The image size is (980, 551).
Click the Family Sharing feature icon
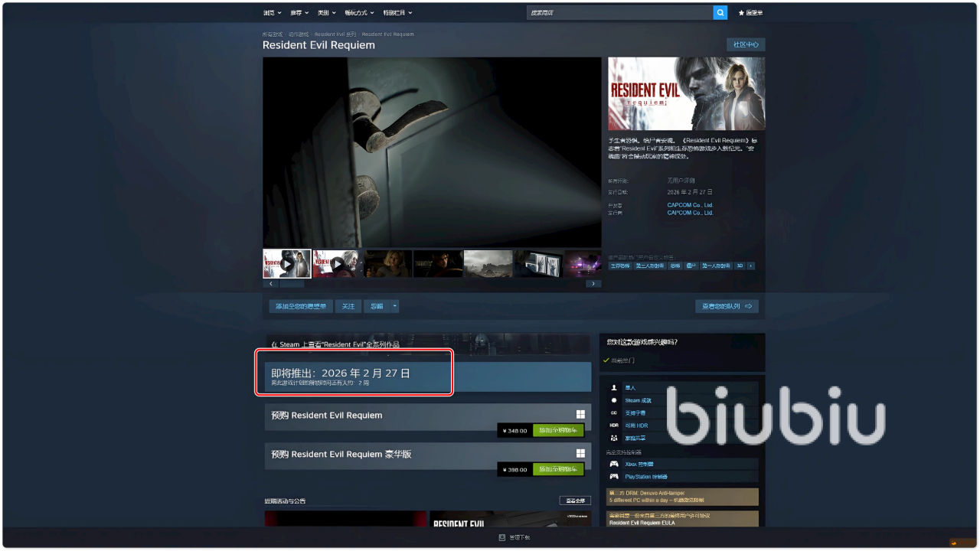[x=614, y=438]
